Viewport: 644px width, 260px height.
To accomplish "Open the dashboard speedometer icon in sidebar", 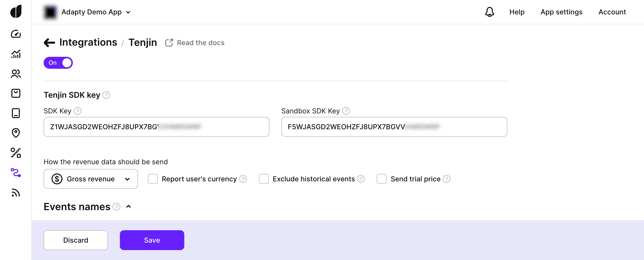I will point(16,34).
